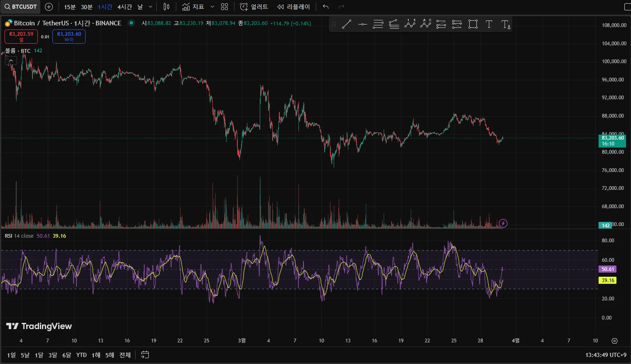Collapse the indicator legend with the chevron

tap(11, 61)
